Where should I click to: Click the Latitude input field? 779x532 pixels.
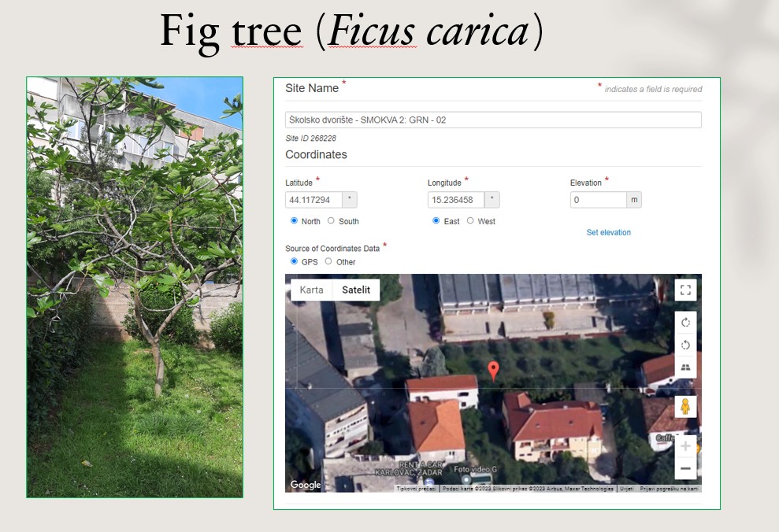(x=313, y=200)
